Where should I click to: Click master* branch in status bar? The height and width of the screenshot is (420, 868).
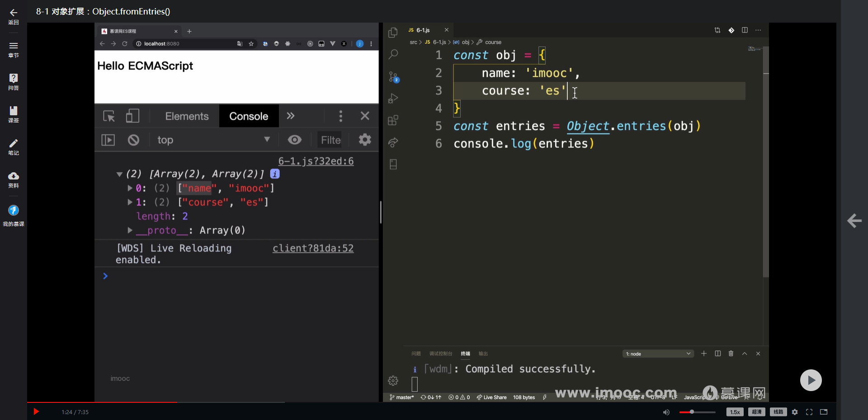[402, 397]
